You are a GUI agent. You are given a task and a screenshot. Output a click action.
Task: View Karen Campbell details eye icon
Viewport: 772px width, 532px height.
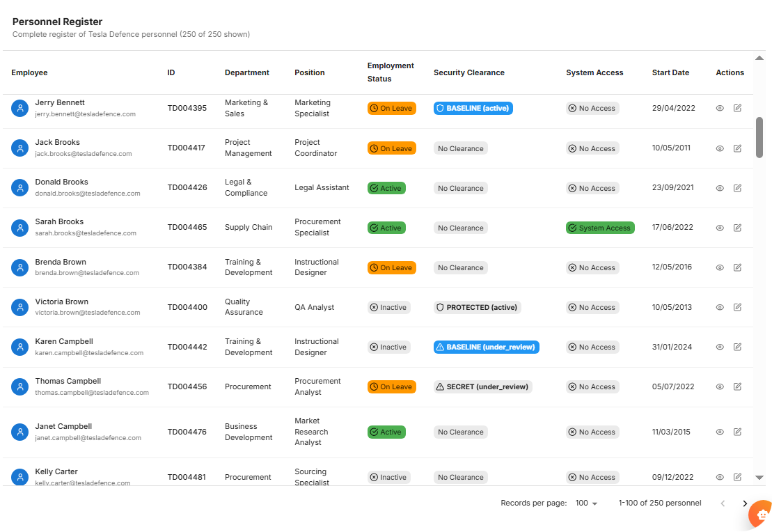pyautogui.click(x=720, y=347)
